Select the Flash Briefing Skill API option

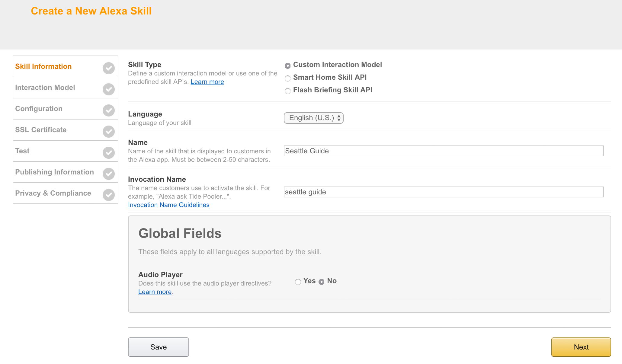pyautogui.click(x=287, y=91)
